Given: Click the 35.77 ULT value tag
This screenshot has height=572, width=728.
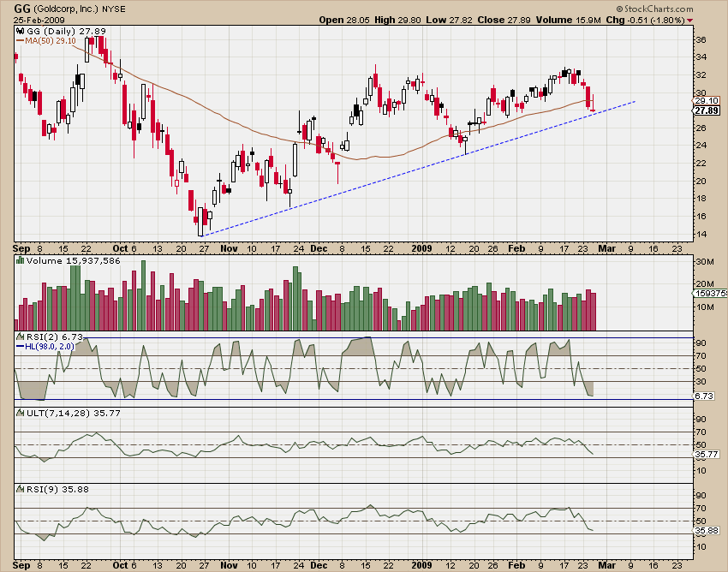Looking at the screenshot, I should (x=707, y=454).
